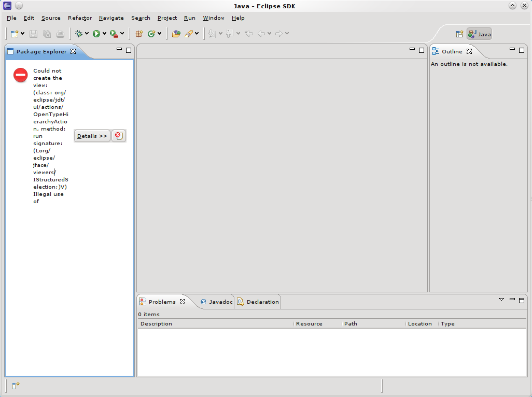Click the Open Perspective icon
Screen dimensions: 532x397
459,34
